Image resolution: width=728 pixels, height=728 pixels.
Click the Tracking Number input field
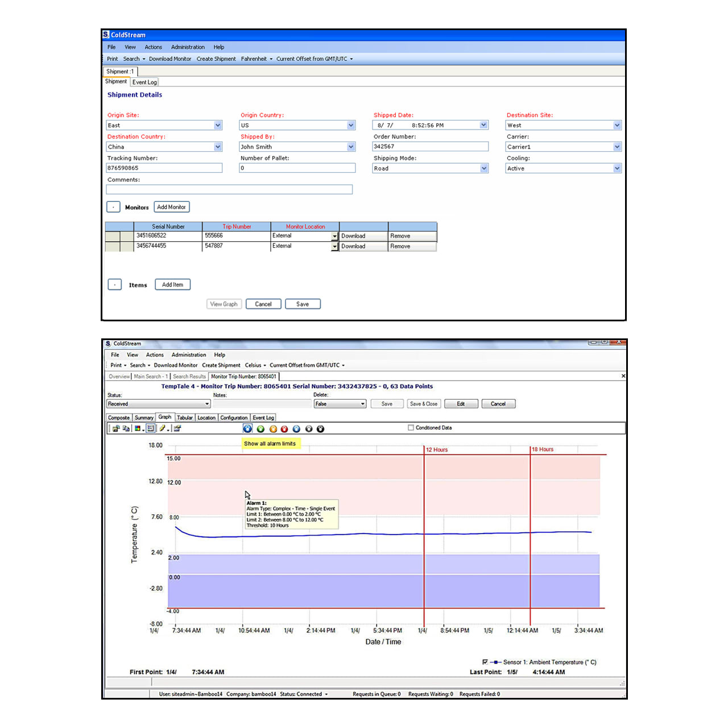164,168
